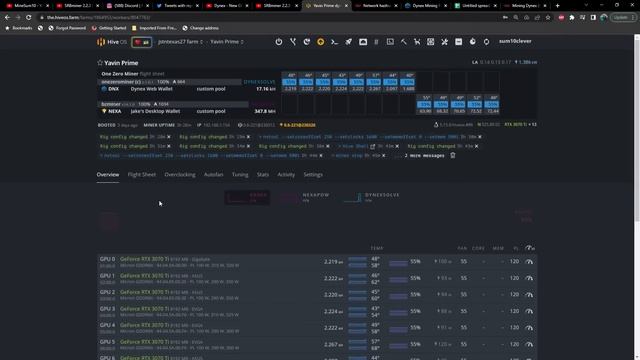Image resolution: width=640 pixels, height=360 pixels.
Task: Switch to the Overview tab
Action: pyautogui.click(x=108, y=175)
